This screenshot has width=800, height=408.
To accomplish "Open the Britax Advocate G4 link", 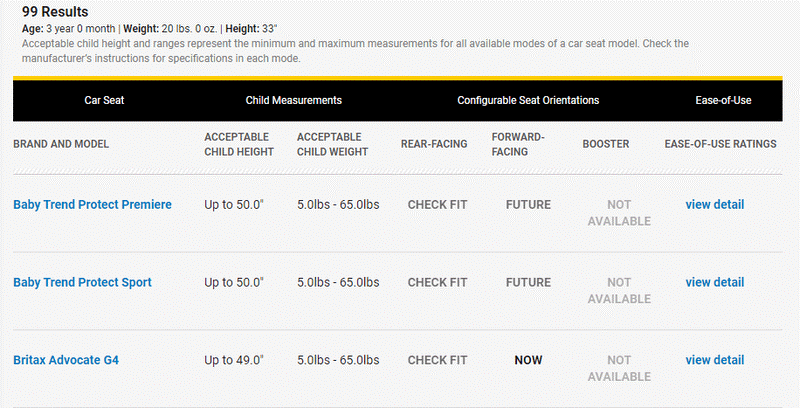I will (x=66, y=360).
